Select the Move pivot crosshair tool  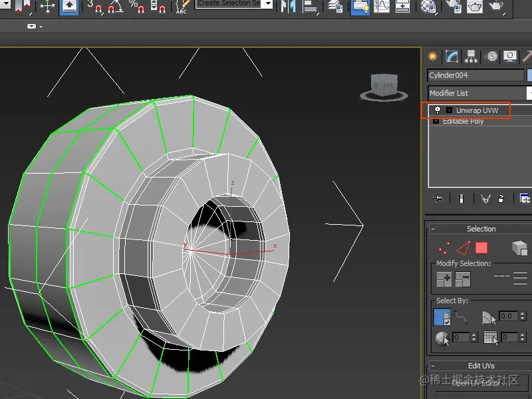(x=47, y=7)
